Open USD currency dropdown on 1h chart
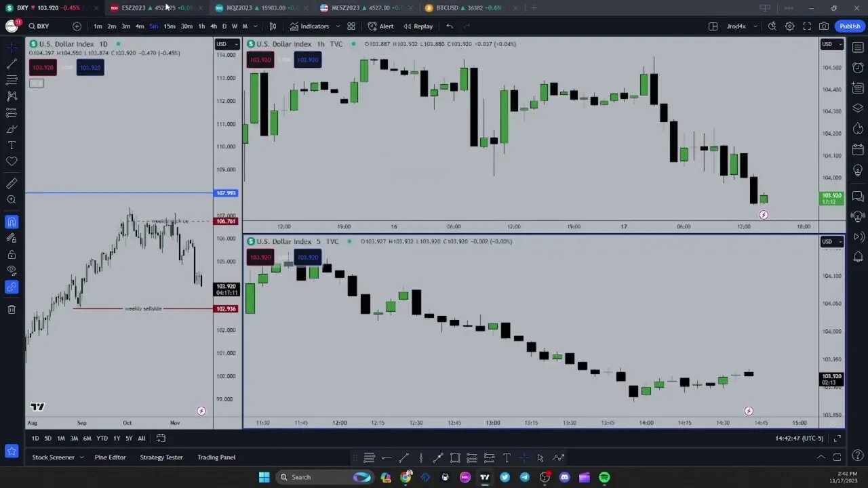 [x=832, y=44]
